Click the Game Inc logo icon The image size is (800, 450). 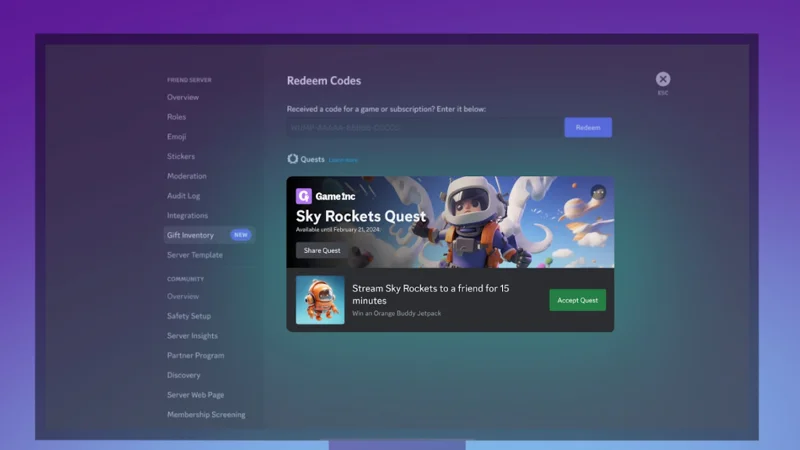[304, 196]
